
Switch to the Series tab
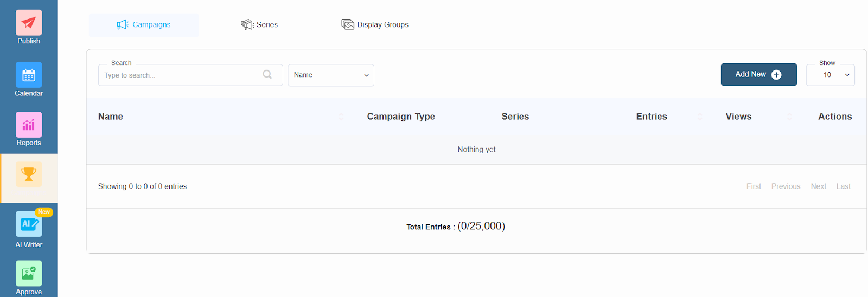tap(259, 25)
